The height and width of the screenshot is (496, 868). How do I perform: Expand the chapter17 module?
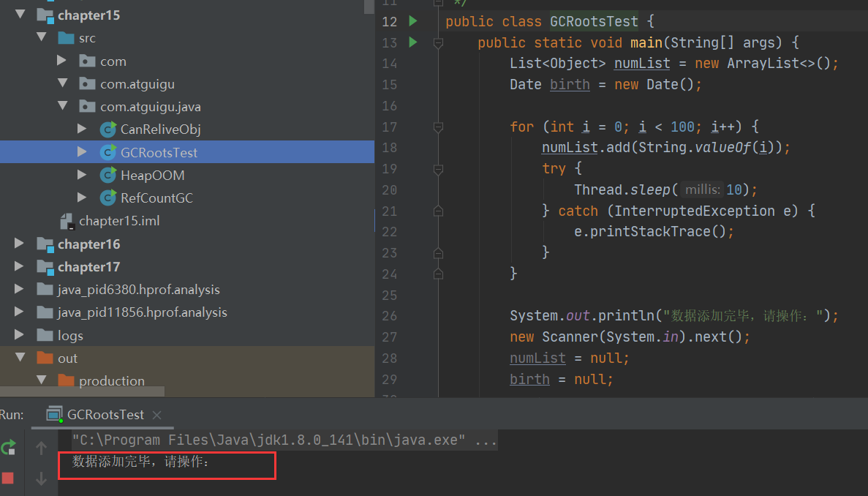tap(19, 266)
